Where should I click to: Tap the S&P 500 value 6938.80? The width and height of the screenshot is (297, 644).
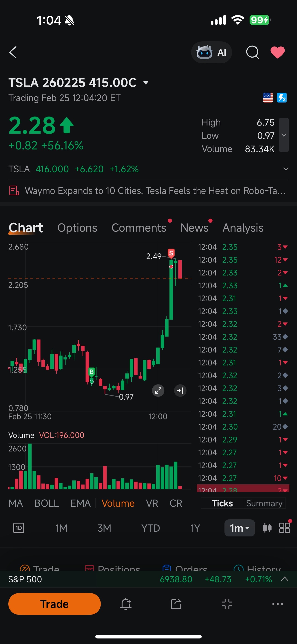click(176, 579)
